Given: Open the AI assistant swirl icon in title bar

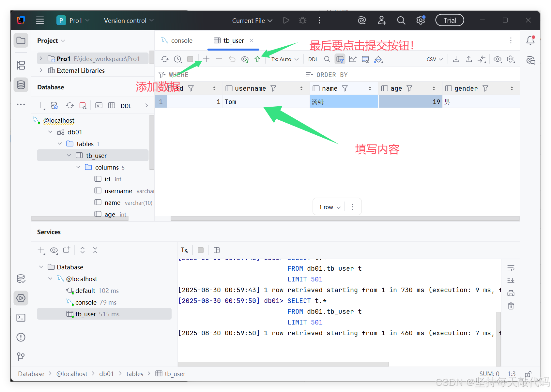Looking at the screenshot, I should coord(362,20).
